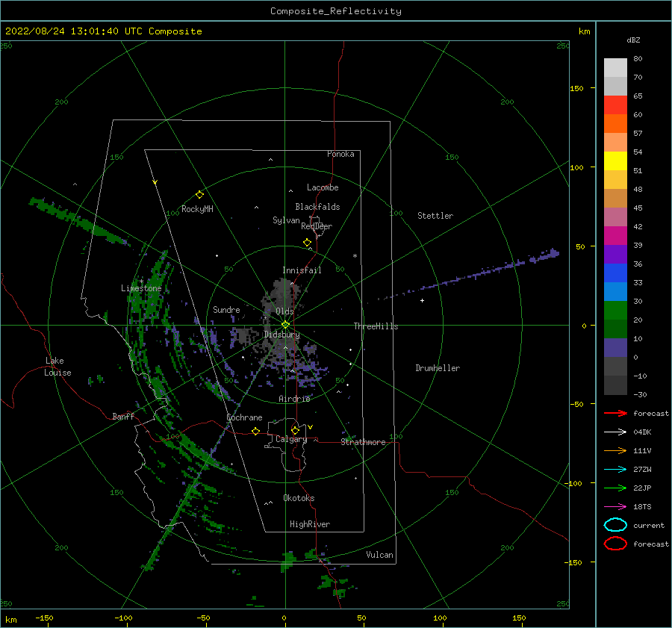Click the red forecast arrow in legend
Viewport: 672px width, 628px height.
click(x=615, y=413)
